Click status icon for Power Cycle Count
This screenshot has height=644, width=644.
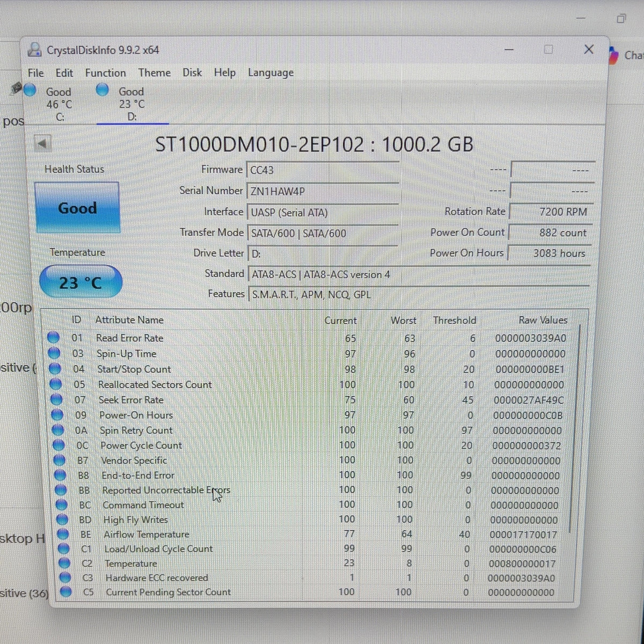tap(60, 445)
